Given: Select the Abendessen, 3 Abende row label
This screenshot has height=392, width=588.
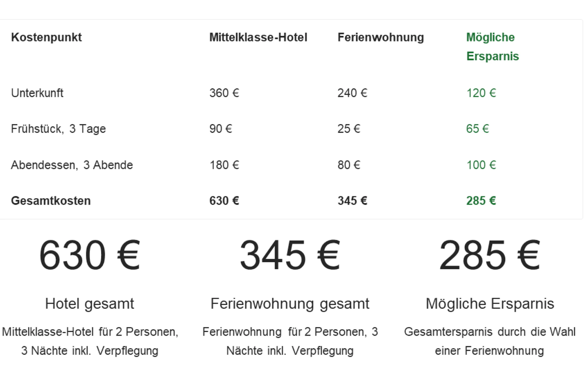Looking at the screenshot, I should pyautogui.click(x=72, y=165).
